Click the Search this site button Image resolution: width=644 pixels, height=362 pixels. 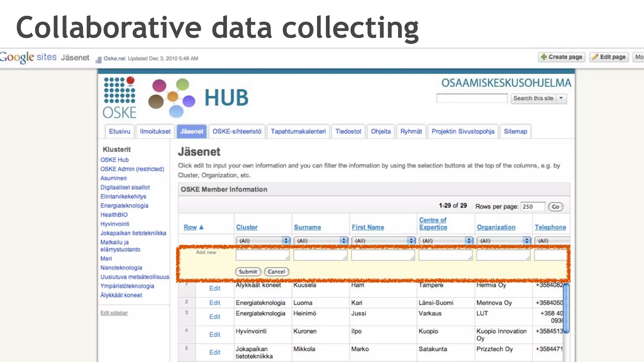tap(533, 98)
